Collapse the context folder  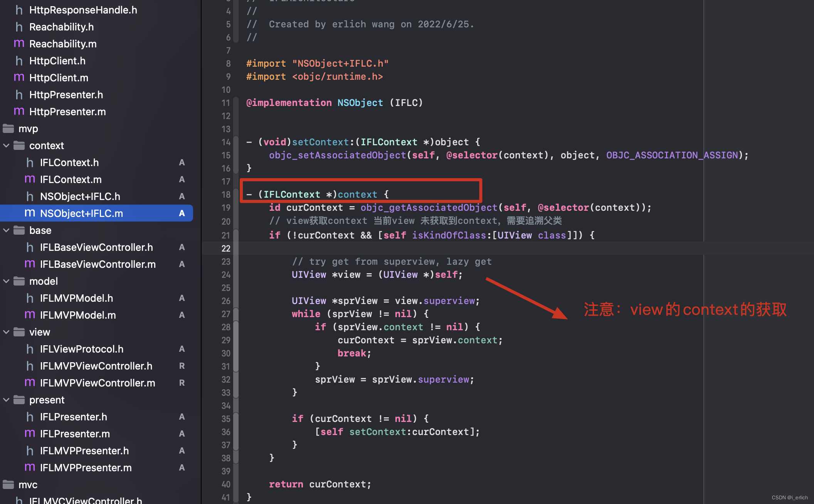[x=6, y=145]
